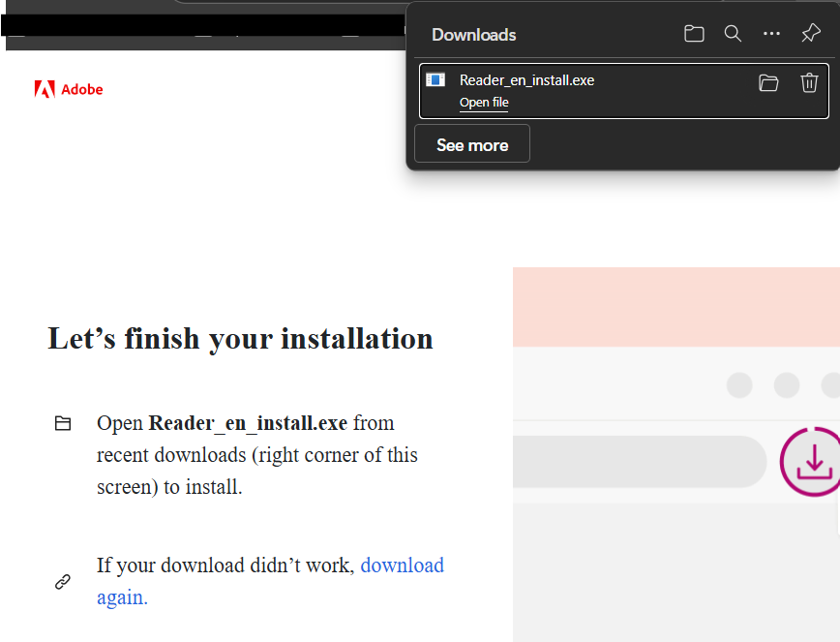Delete Reader_en_install.exe download with trash icon
This screenshot has height=642, width=840.
809,83
